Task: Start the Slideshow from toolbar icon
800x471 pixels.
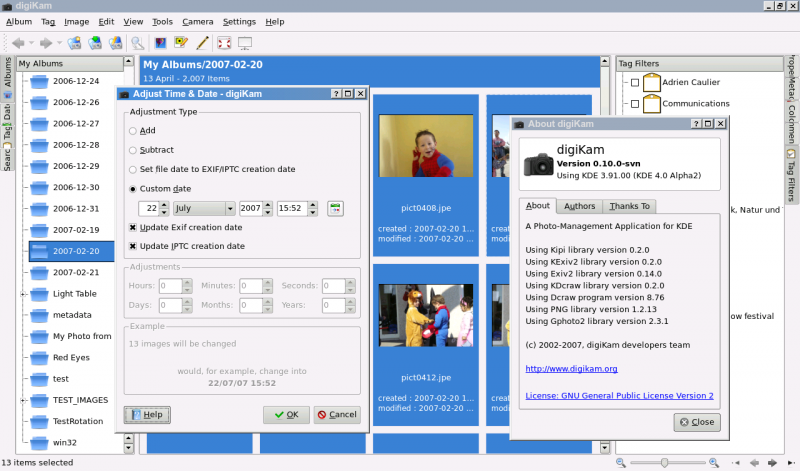Action: click(245, 43)
